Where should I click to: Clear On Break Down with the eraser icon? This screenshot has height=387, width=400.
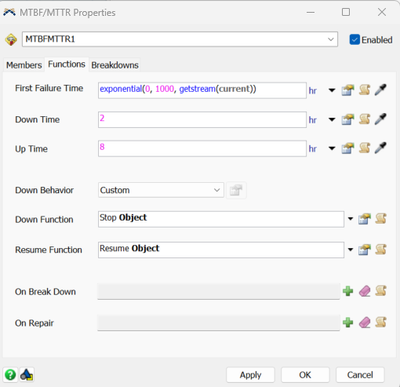coord(365,291)
